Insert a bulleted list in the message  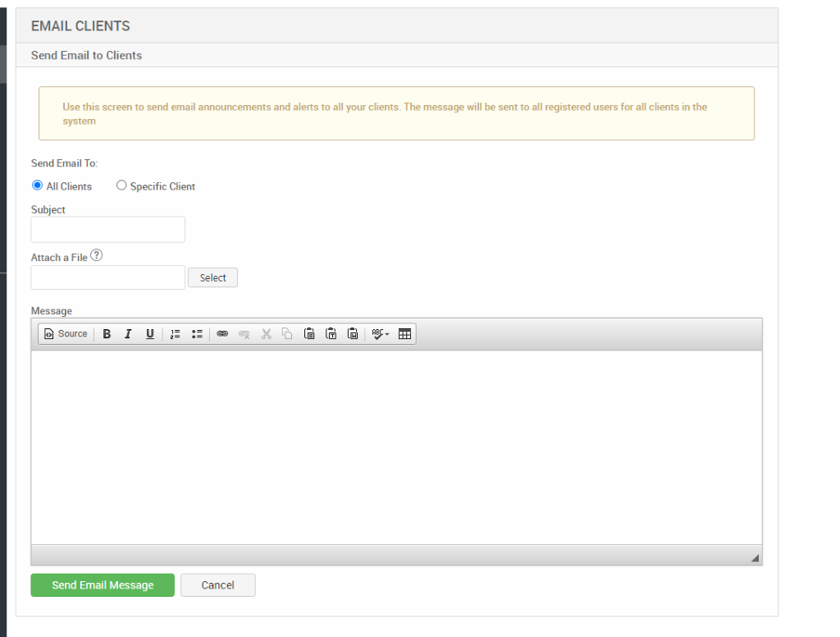[197, 333]
